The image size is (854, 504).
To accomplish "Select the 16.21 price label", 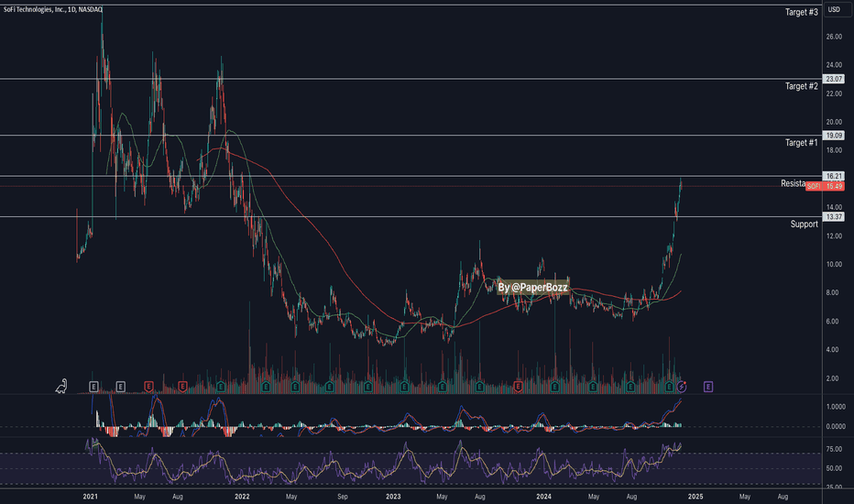I will tap(833, 176).
